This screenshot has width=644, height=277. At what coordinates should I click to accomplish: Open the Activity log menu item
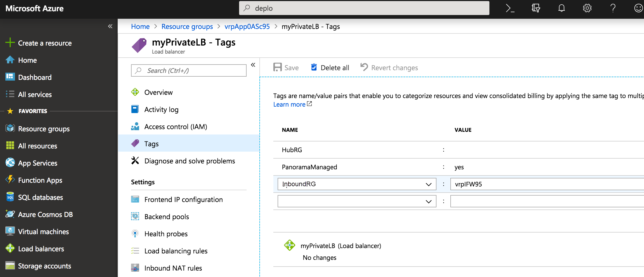pos(161,110)
